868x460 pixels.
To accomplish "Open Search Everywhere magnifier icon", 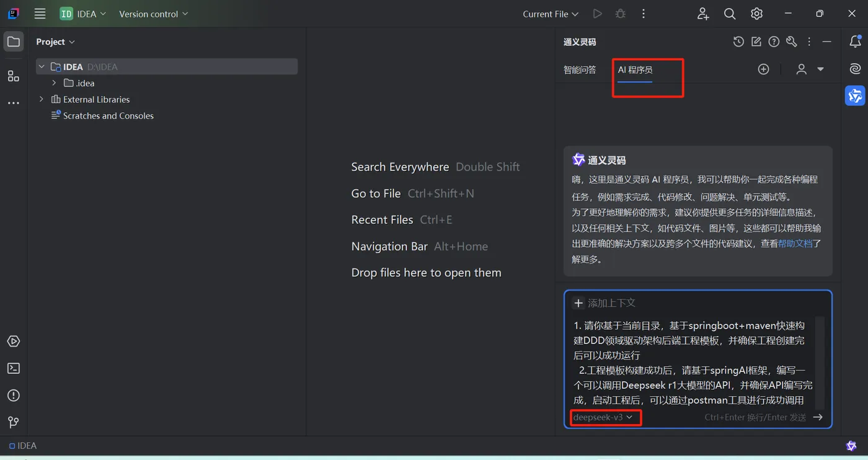I will click(730, 14).
